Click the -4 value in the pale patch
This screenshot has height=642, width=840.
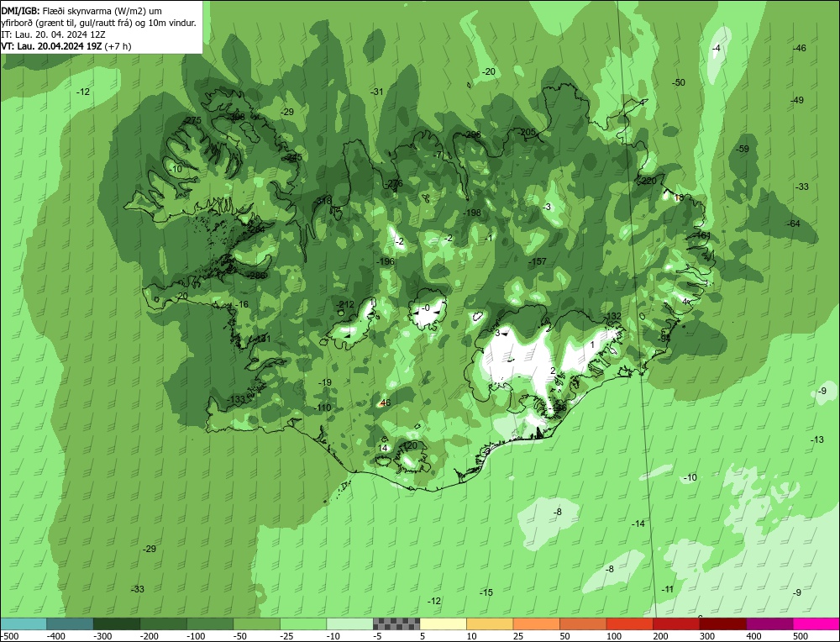[716, 48]
